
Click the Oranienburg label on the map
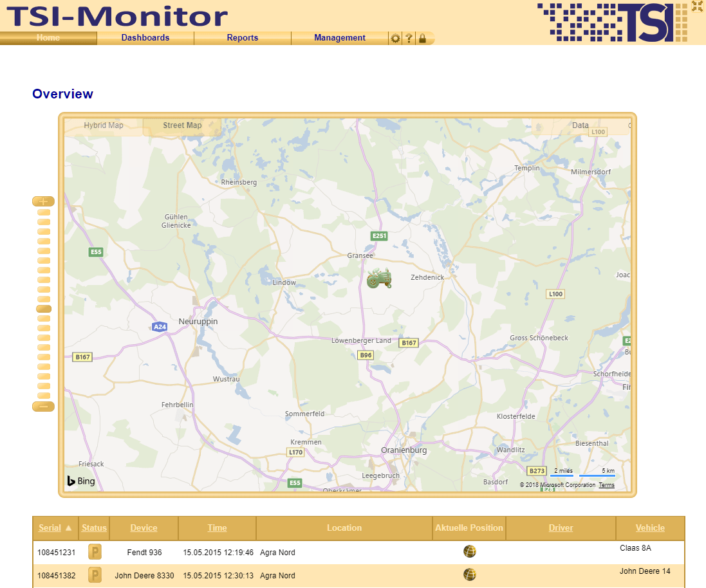(404, 450)
